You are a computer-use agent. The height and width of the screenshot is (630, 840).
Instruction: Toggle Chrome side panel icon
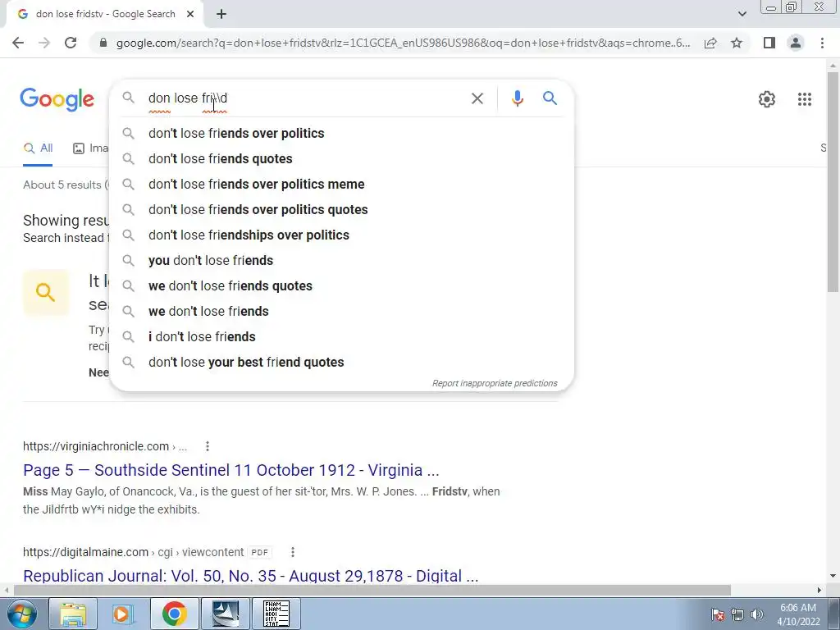769,43
